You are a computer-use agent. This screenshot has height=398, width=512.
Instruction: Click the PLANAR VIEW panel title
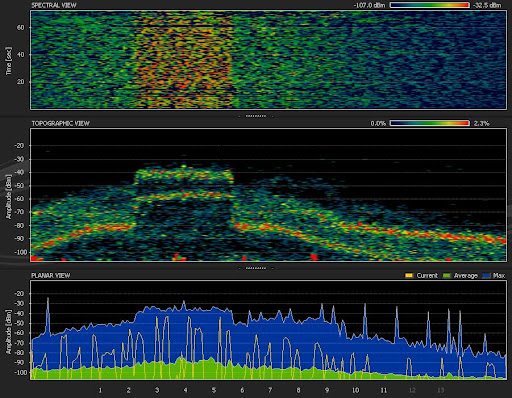point(50,275)
